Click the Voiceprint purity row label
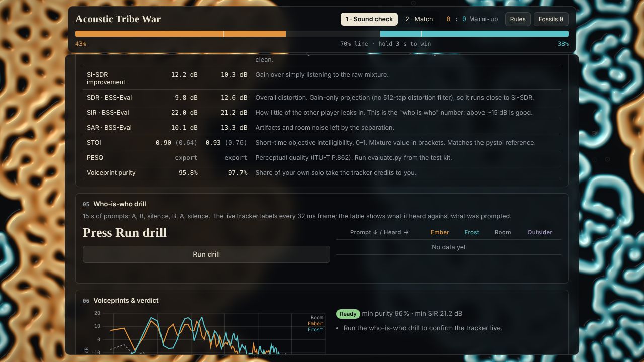 tap(111, 173)
